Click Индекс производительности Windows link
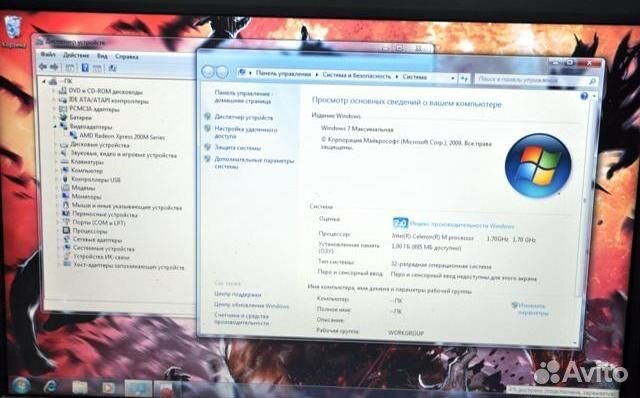 [x=462, y=225]
